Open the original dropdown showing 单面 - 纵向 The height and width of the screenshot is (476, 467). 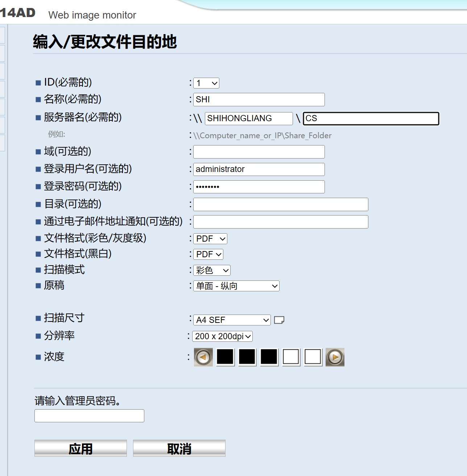tap(236, 286)
